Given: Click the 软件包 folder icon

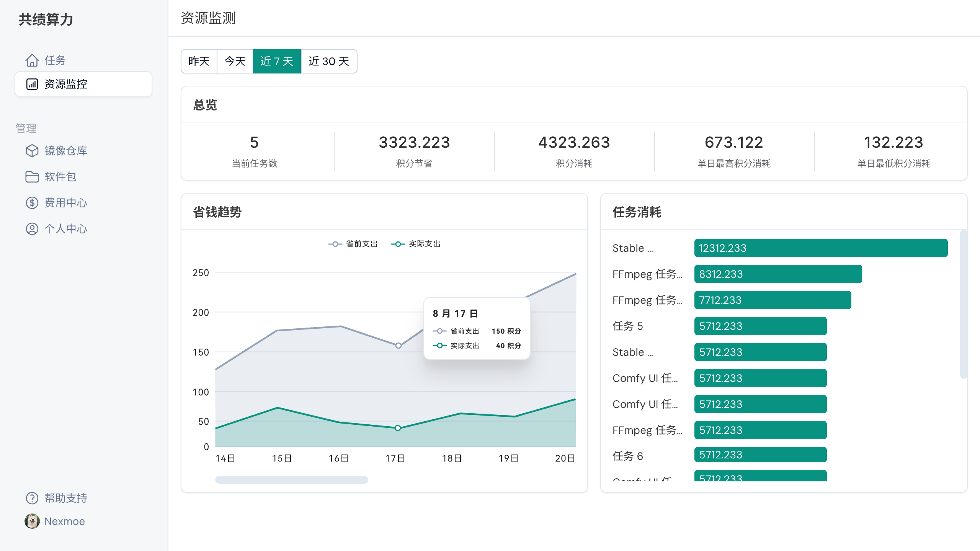Looking at the screenshot, I should (32, 176).
